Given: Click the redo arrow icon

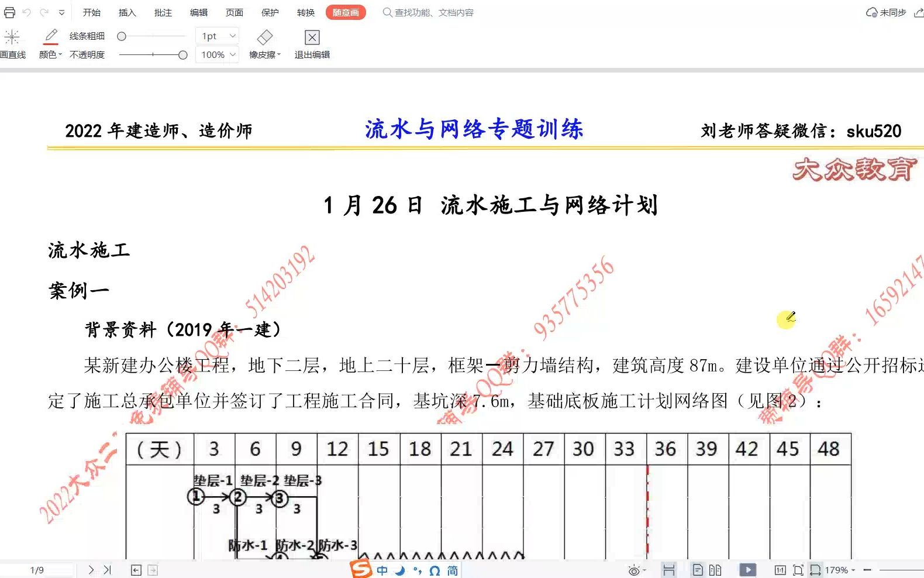Looking at the screenshot, I should [x=44, y=12].
